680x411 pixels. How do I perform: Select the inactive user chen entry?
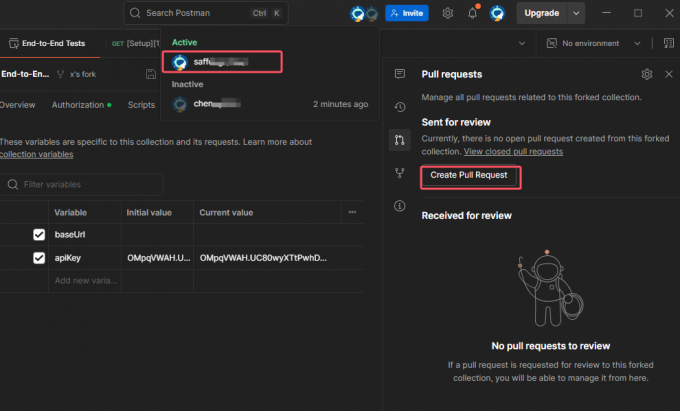tap(270, 104)
